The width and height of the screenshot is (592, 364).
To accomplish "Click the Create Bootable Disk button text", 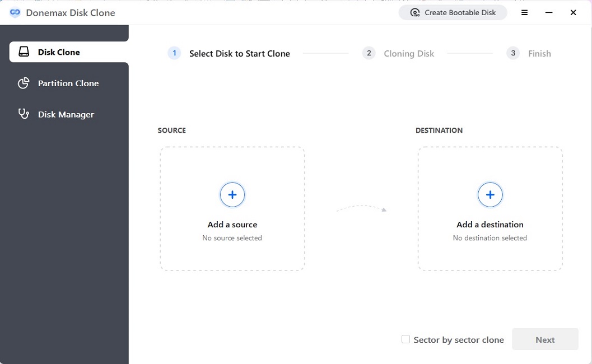I will pos(460,12).
